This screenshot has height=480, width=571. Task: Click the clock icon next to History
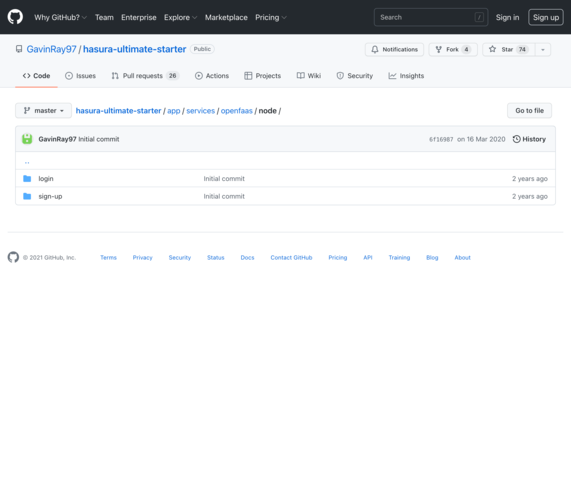[516, 139]
